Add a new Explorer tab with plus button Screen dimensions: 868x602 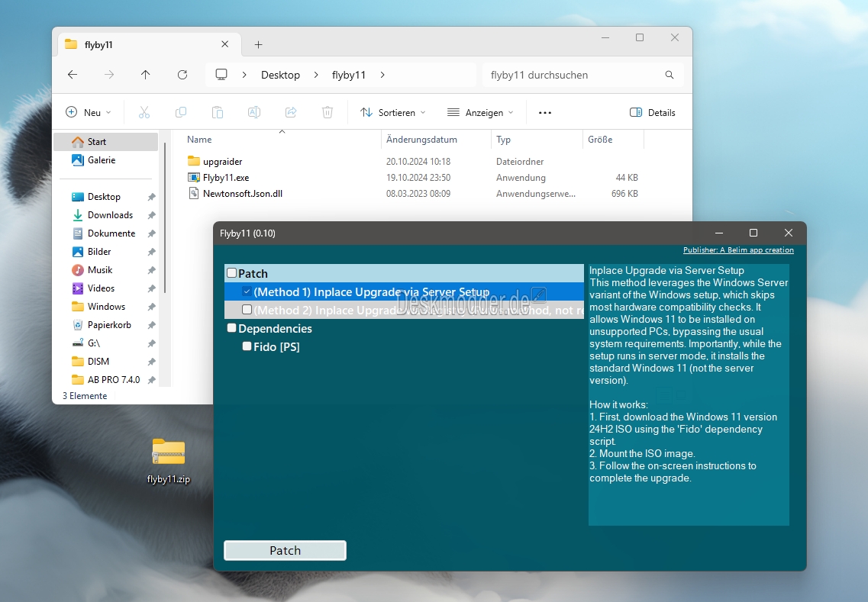(x=259, y=45)
